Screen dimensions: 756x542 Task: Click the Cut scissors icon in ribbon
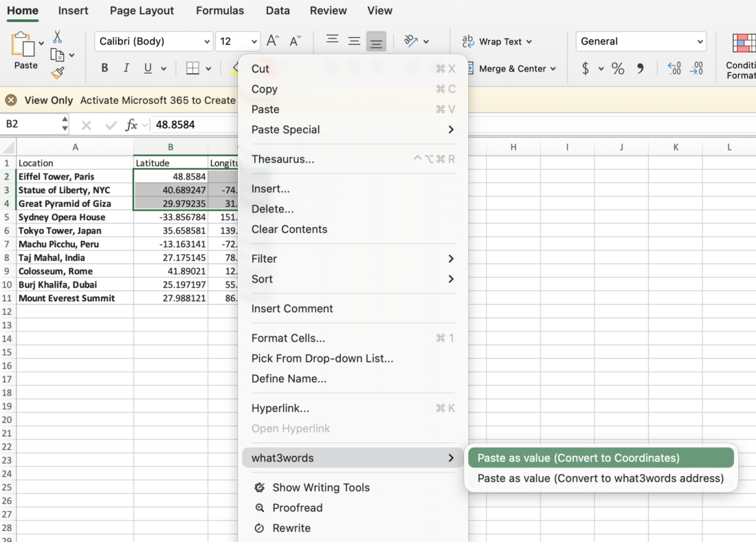click(57, 37)
